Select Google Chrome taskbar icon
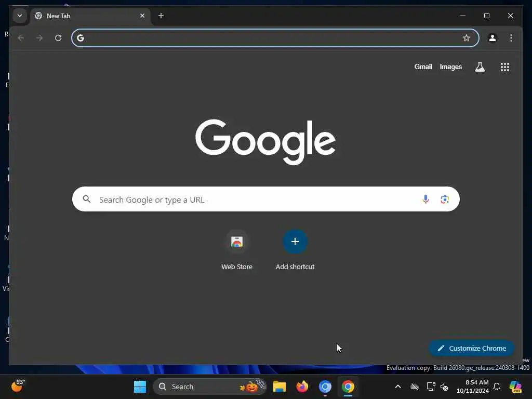The height and width of the screenshot is (399, 532). (x=348, y=387)
